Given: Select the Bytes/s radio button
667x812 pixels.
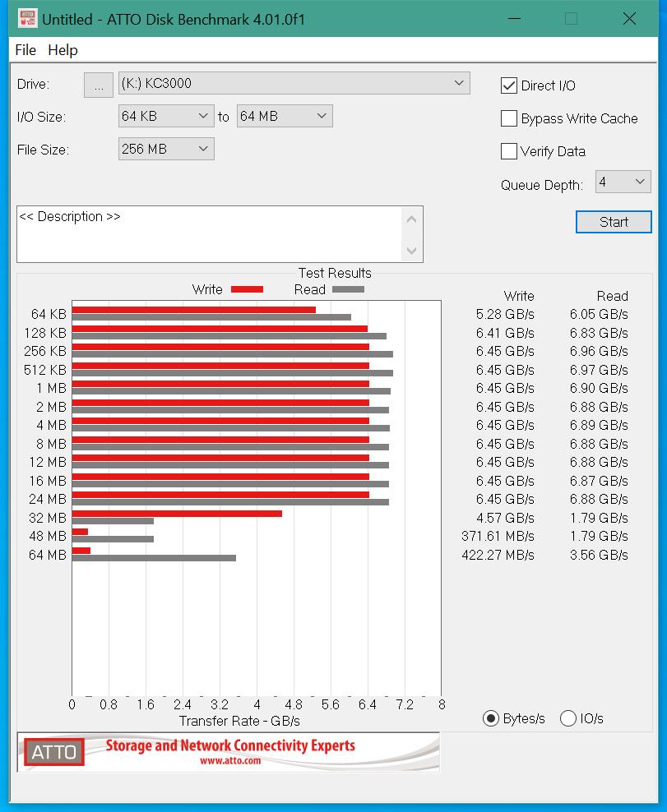Looking at the screenshot, I should (490, 718).
